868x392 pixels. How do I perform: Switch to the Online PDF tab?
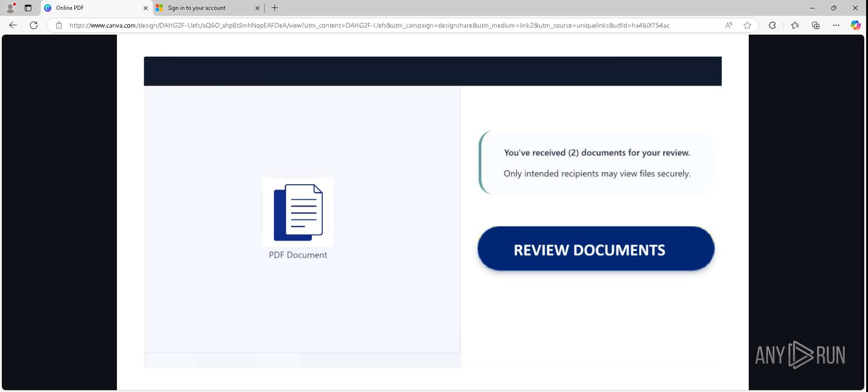coord(96,8)
